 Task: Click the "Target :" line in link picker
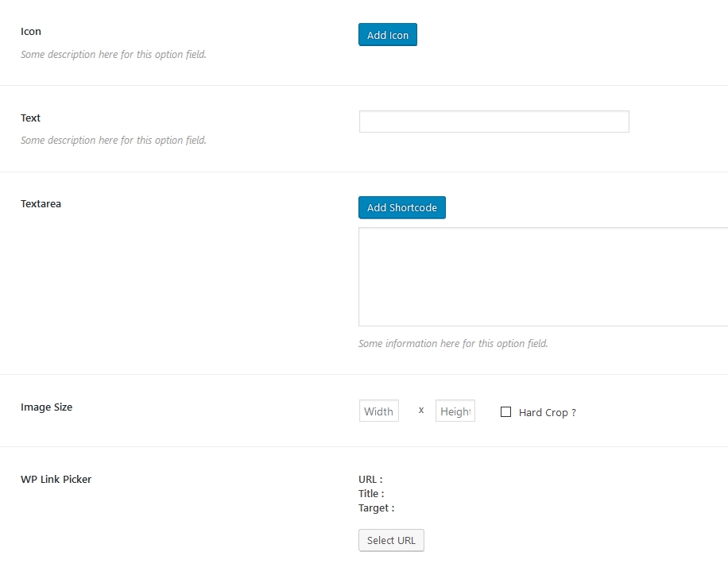pos(376,508)
